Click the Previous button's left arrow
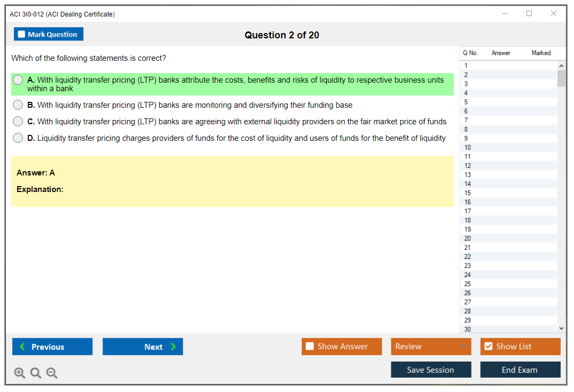Screen dimensions: 574x392 pos(22,347)
